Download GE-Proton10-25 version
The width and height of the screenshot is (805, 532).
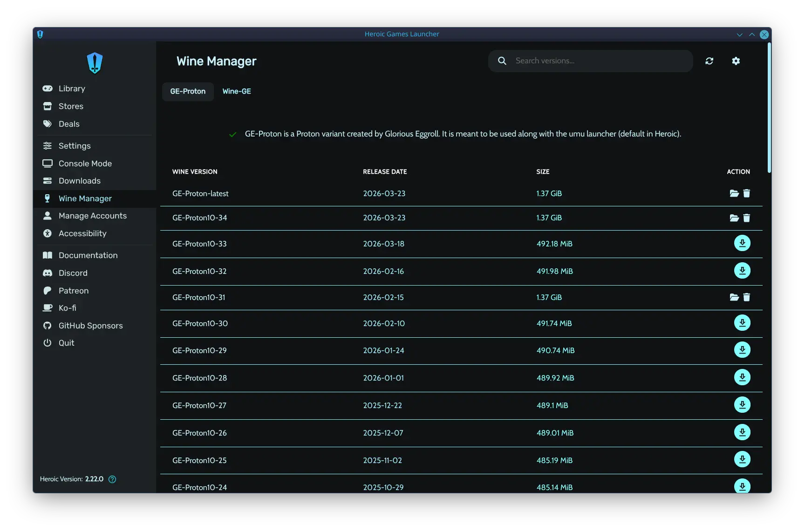742,459
